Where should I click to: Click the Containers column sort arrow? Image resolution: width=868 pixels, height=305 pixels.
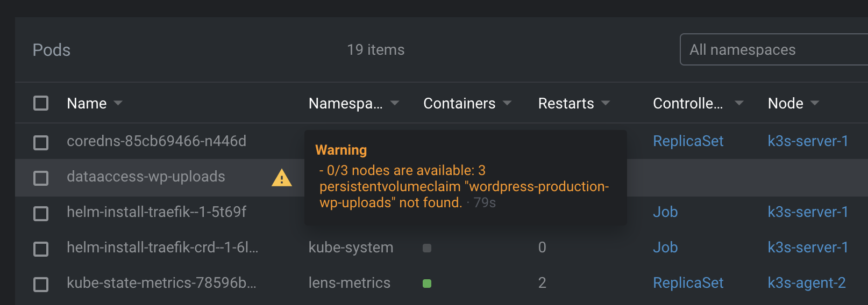click(x=507, y=103)
